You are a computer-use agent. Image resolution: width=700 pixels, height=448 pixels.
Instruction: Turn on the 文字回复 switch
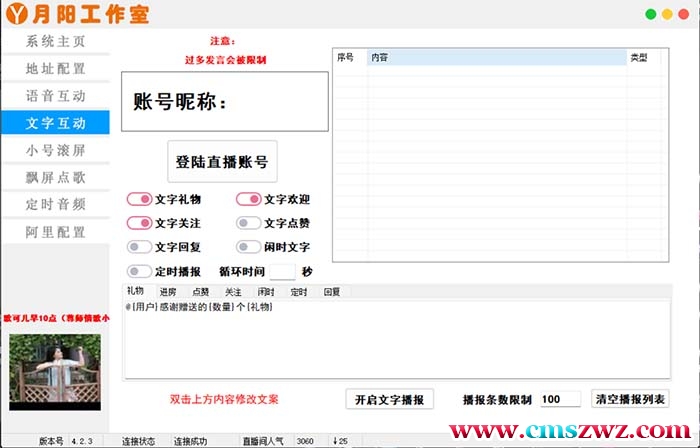[139, 247]
